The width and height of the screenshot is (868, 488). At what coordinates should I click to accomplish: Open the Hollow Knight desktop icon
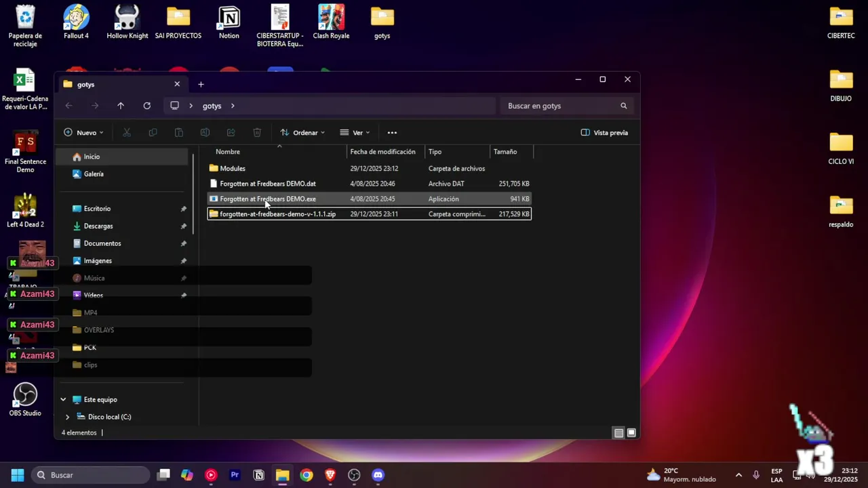click(x=127, y=22)
